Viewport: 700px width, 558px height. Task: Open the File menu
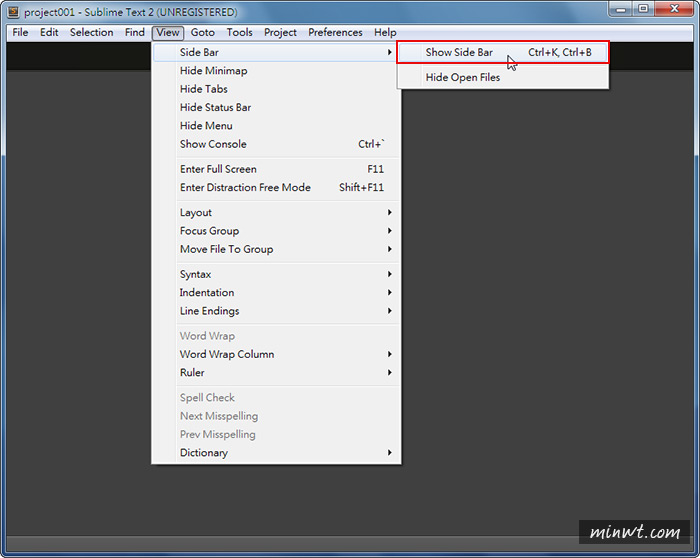pyautogui.click(x=20, y=33)
